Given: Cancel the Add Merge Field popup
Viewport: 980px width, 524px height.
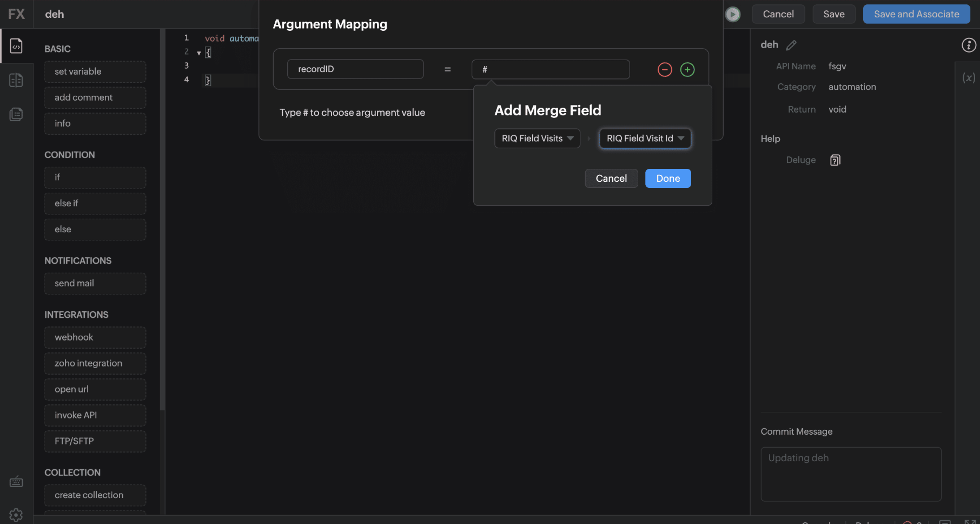Looking at the screenshot, I should coord(611,179).
